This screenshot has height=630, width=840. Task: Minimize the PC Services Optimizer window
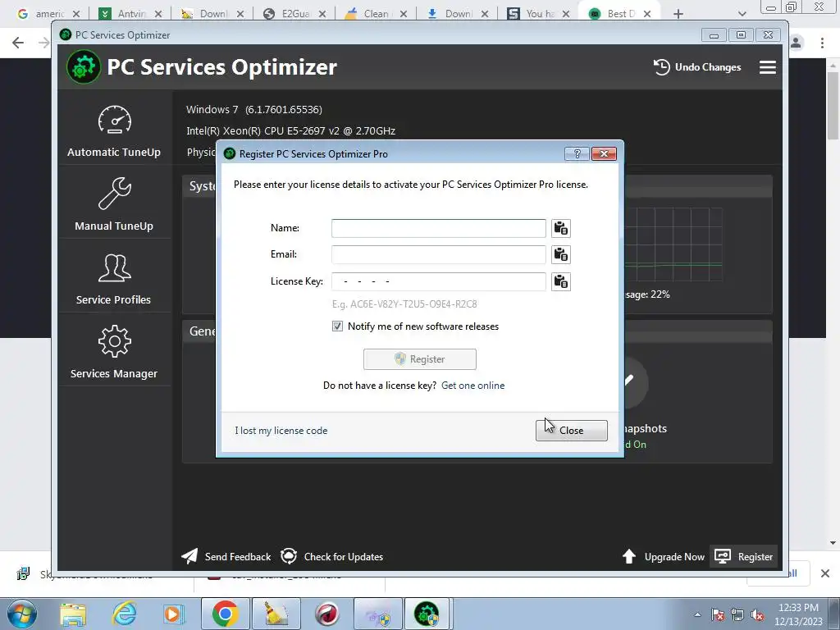click(714, 35)
